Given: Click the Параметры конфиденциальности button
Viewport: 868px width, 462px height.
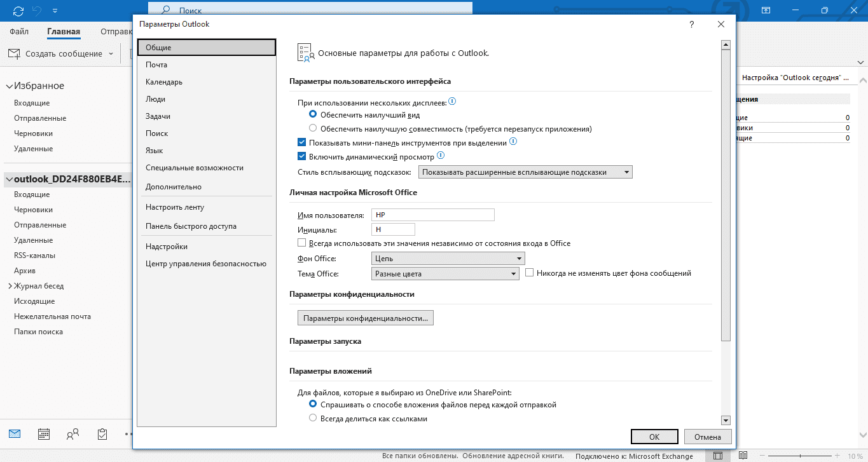Looking at the screenshot, I should [365, 318].
